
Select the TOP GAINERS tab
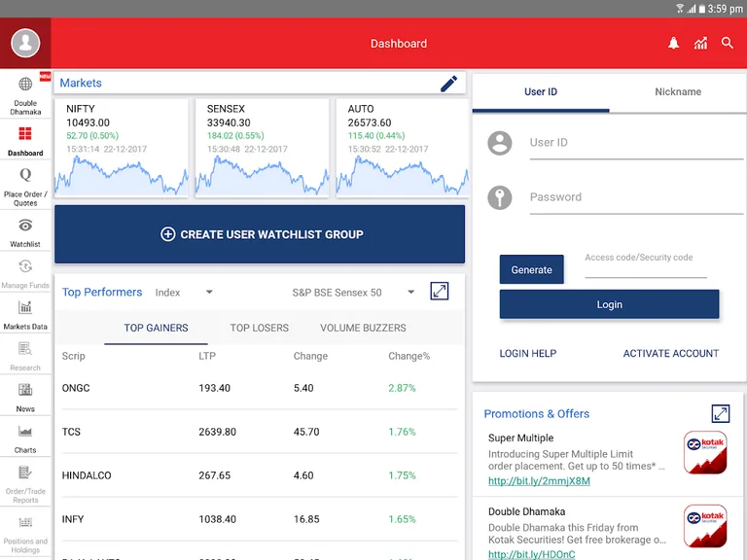tap(156, 328)
